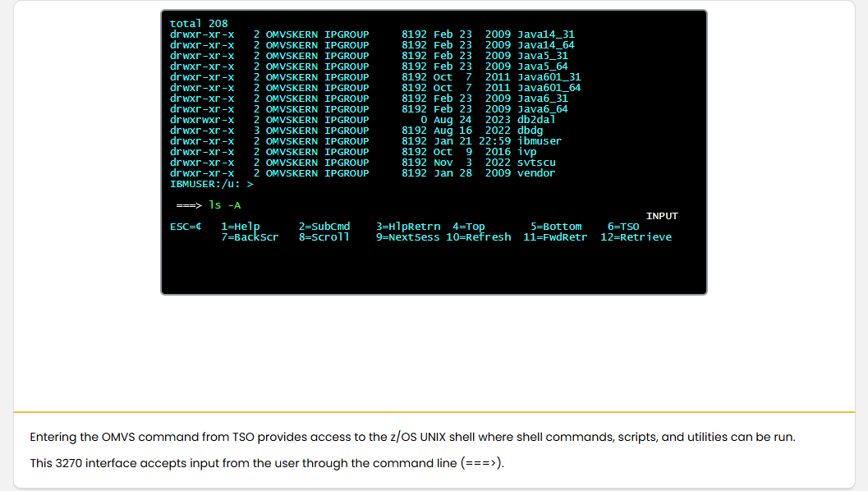Select the 7=BackScr function key label
This screenshot has height=491, width=868.
pyautogui.click(x=250, y=237)
